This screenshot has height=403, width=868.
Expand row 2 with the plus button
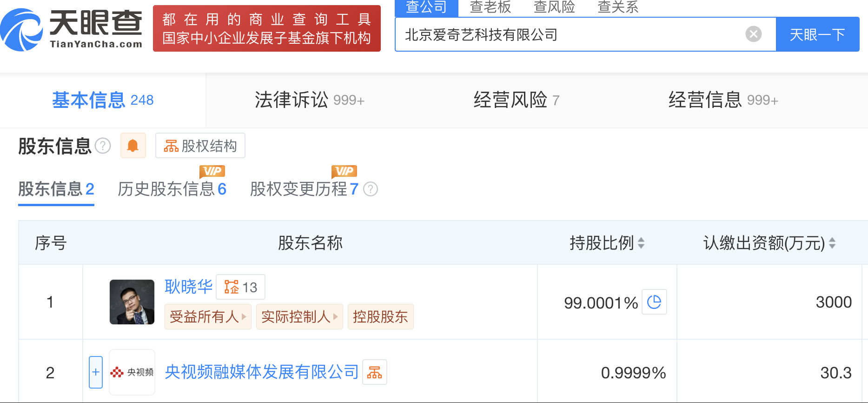[96, 372]
